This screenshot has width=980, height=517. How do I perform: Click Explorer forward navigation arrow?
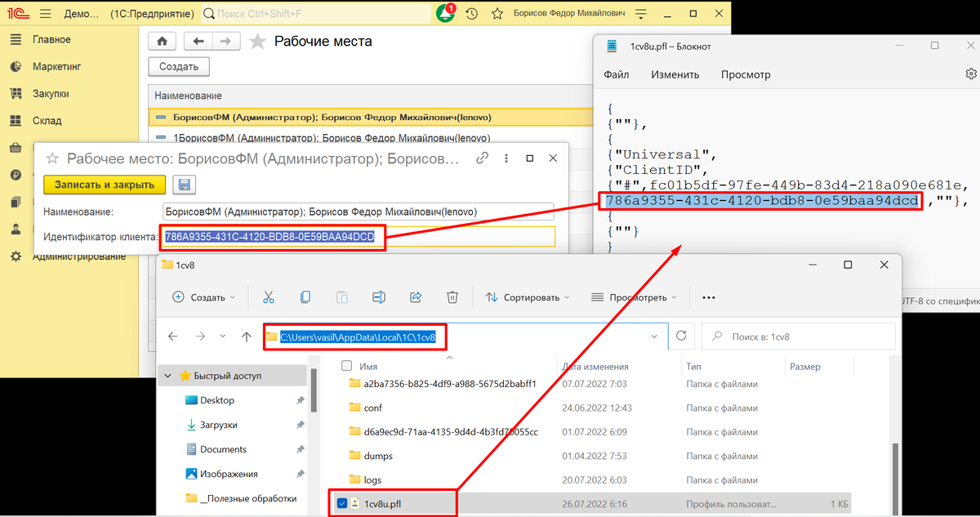click(201, 336)
